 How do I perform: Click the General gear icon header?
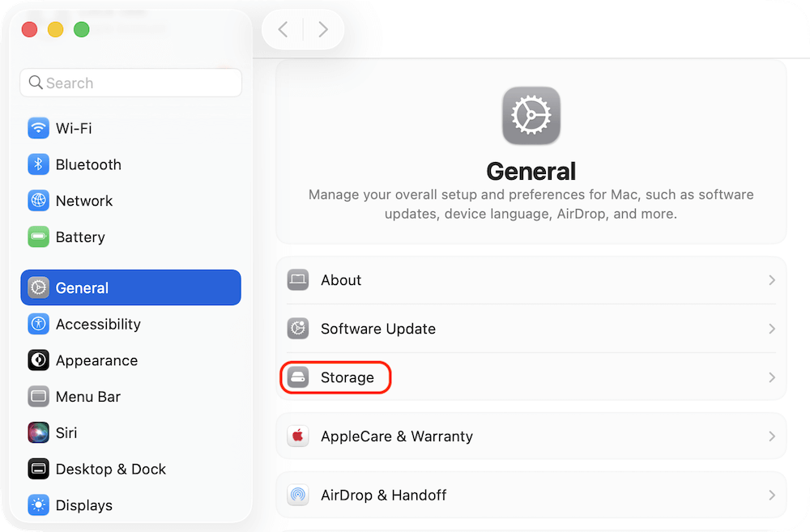tap(531, 116)
